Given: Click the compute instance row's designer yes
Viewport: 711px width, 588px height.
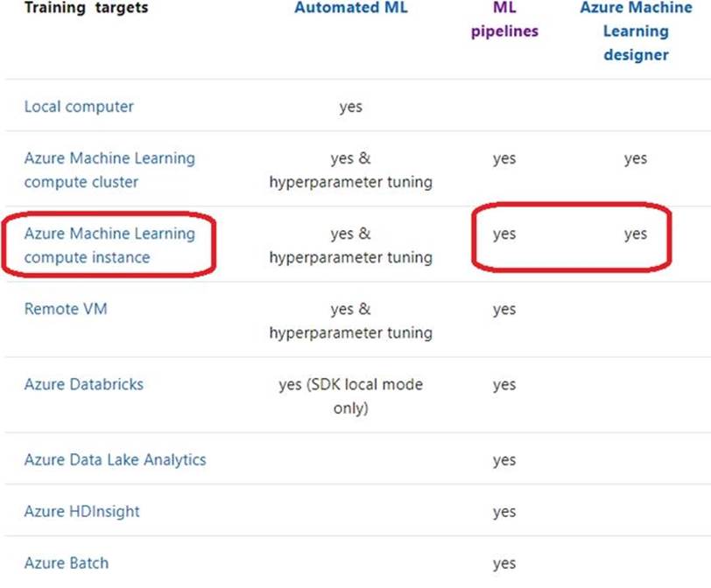Looking at the screenshot, I should coord(636,234).
